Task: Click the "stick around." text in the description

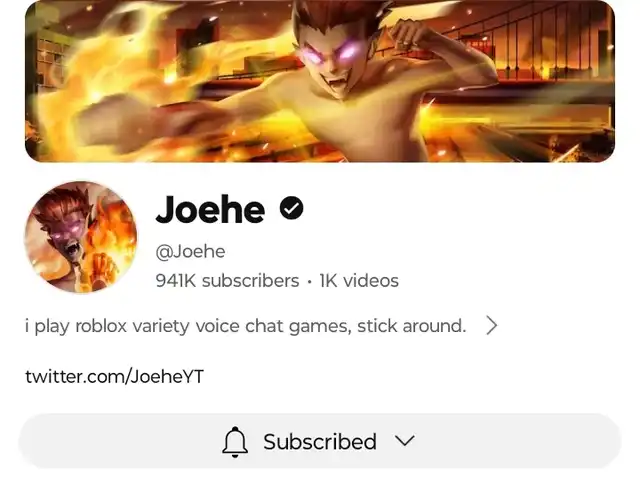Action: (x=411, y=326)
